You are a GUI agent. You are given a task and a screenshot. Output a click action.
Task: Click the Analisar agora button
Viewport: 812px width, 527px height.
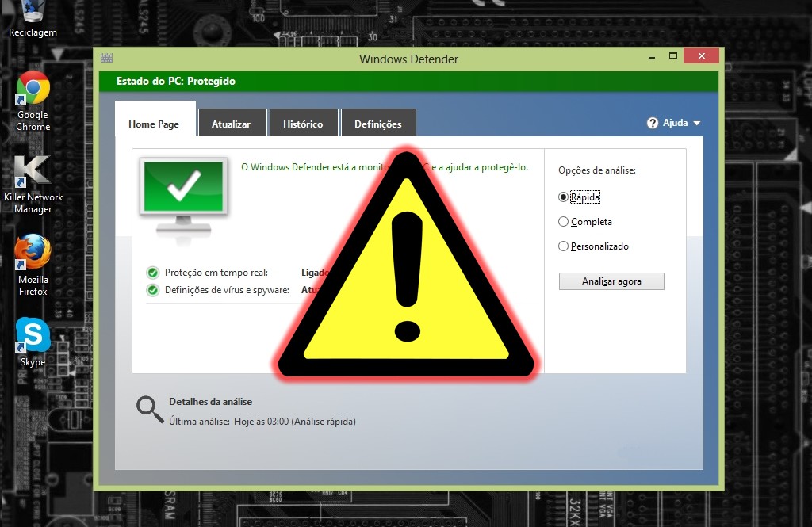click(611, 281)
